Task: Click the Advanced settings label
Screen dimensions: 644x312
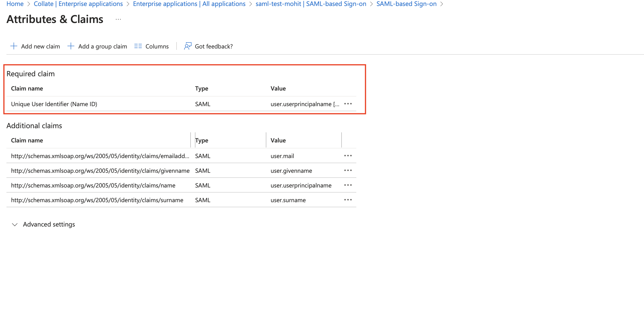Action: pyautogui.click(x=49, y=224)
